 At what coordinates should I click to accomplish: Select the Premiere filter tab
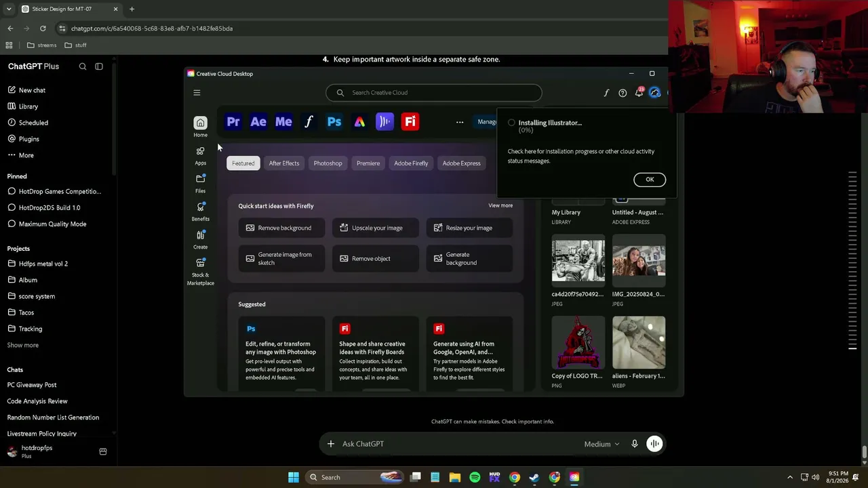coord(368,163)
